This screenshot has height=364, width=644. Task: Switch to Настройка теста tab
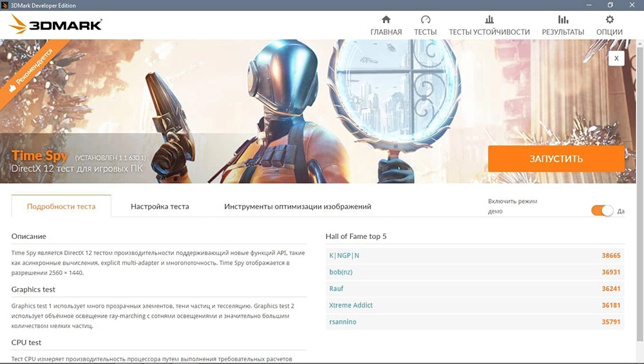pos(160,207)
